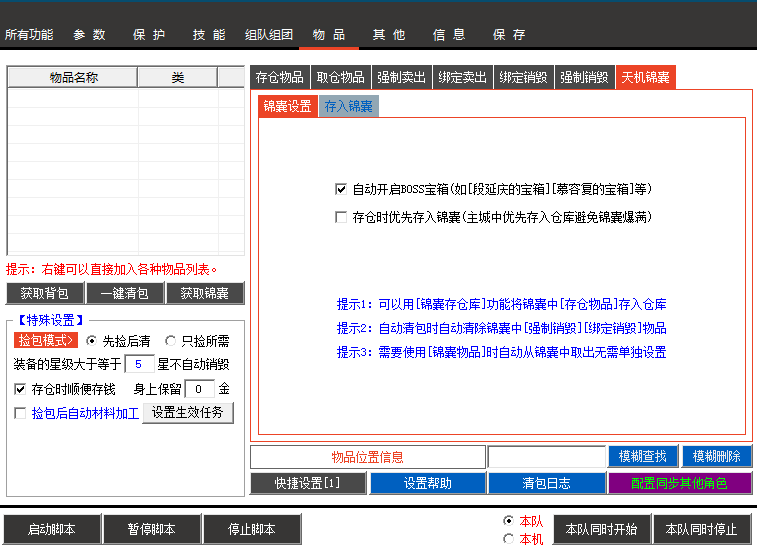Click 模糊查找 button
The height and width of the screenshot is (551, 757).
pyautogui.click(x=643, y=456)
